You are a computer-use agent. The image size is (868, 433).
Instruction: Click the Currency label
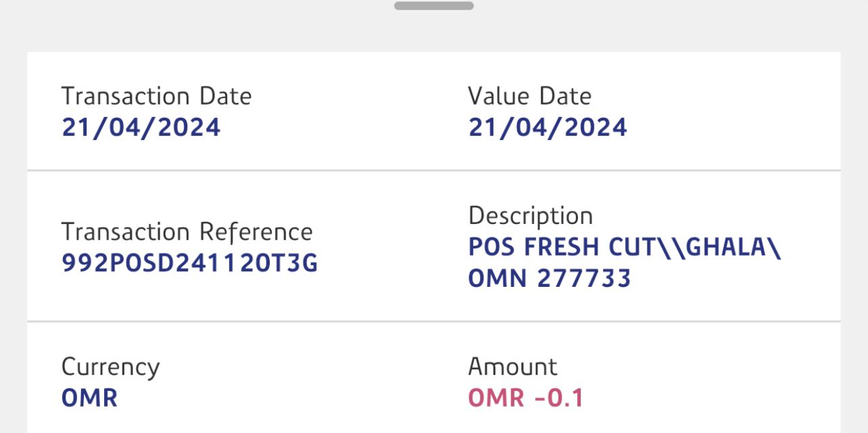(110, 367)
